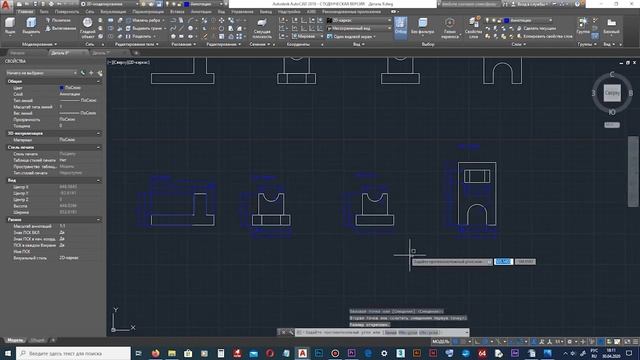
Task: Expand the Моделирование panel
Action: pos(40,44)
